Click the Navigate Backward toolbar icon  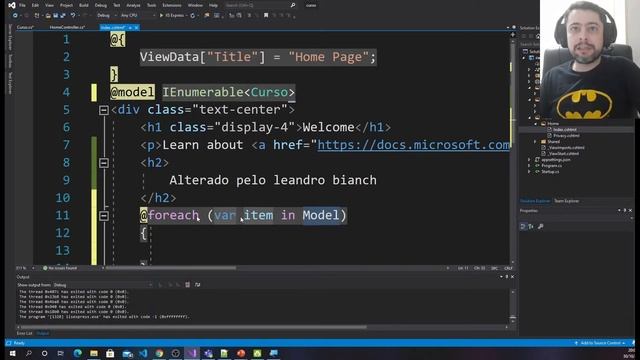click(x=15, y=16)
